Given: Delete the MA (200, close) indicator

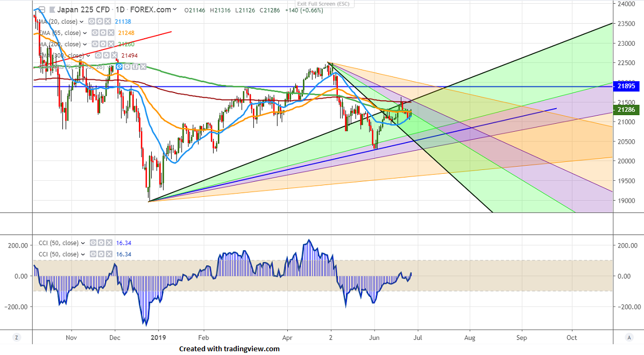Looking at the screenshot, I should pyautogui.click(x=110, y=44).
